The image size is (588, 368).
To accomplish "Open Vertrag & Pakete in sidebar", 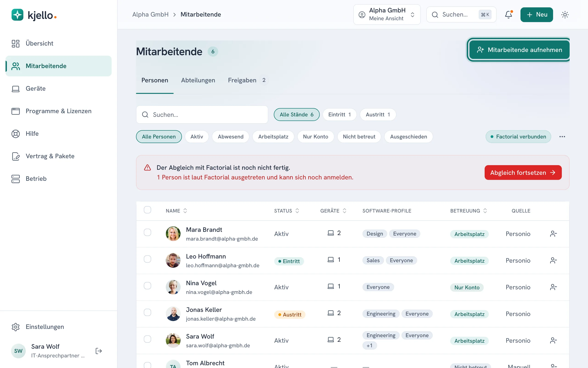I will coord(59,156).
